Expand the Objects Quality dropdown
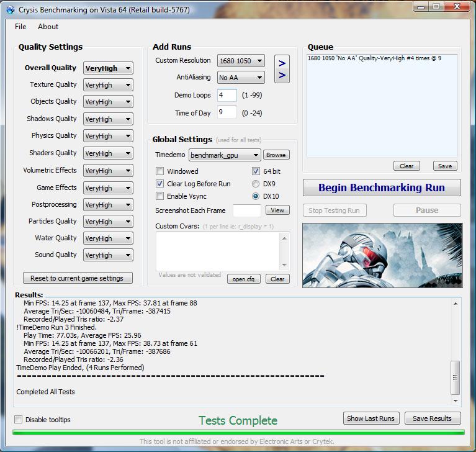 [x=108, y=102]
